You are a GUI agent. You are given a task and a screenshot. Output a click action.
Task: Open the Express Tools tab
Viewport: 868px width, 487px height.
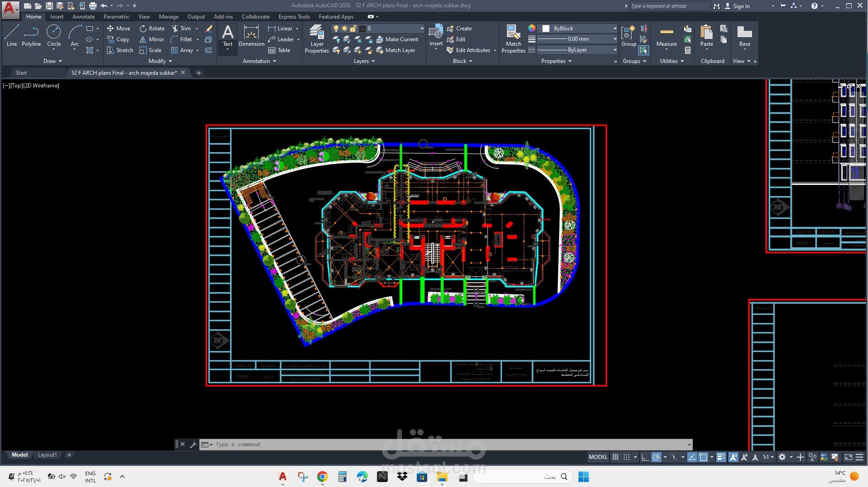coord(294,17)
